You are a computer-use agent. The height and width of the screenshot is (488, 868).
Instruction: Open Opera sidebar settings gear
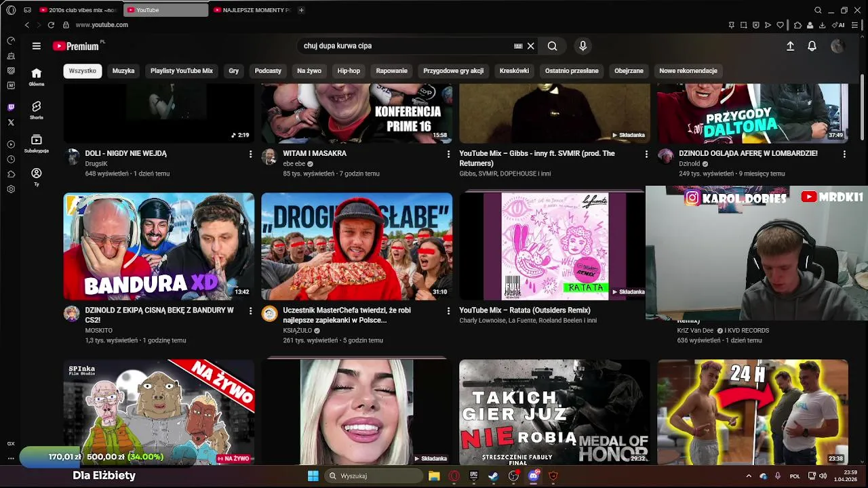coord(11,189)
